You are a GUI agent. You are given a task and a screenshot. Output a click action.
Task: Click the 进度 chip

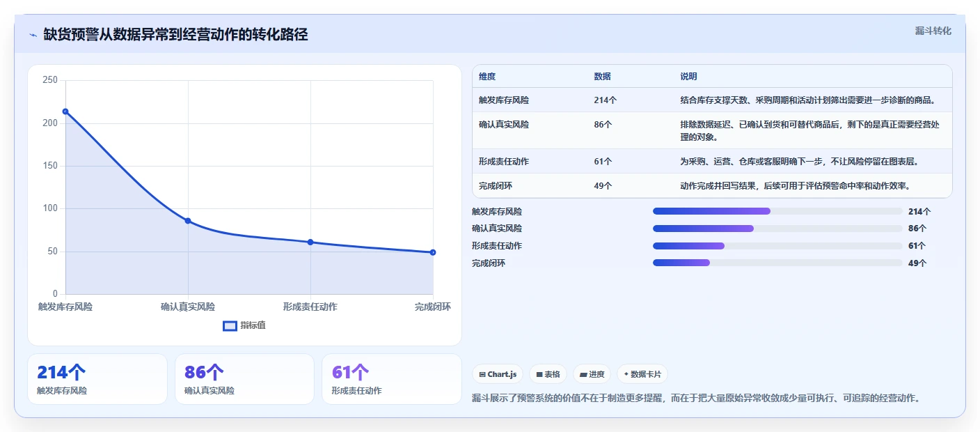point(592,374)
